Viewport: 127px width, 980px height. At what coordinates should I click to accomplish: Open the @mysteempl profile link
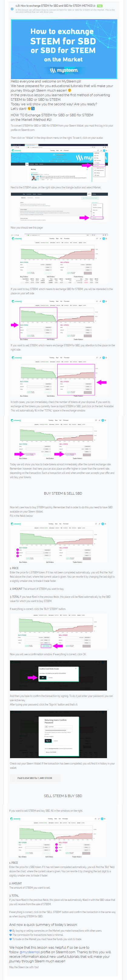pos(29,952)
